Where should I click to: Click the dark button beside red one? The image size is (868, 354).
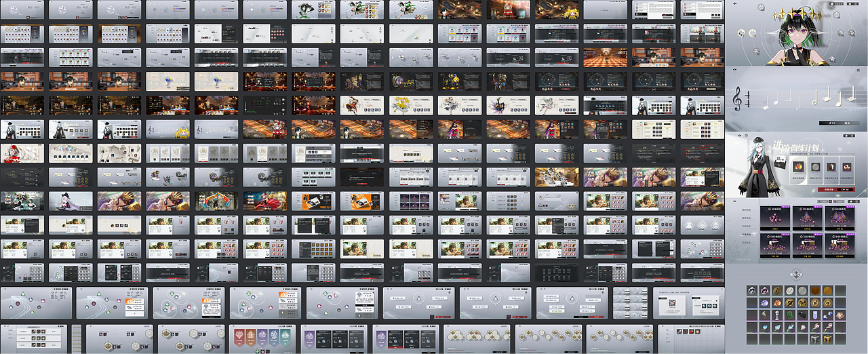click(846, 189)
